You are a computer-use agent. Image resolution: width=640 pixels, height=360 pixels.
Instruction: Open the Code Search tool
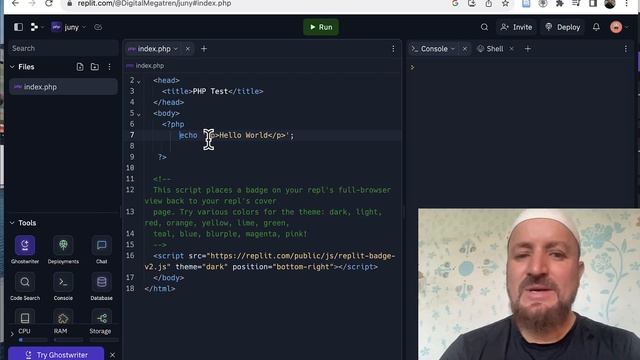tap(25, 286)
